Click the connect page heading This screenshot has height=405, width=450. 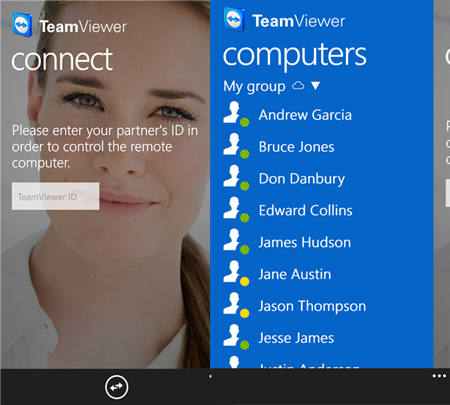click(x=62, y=60)
